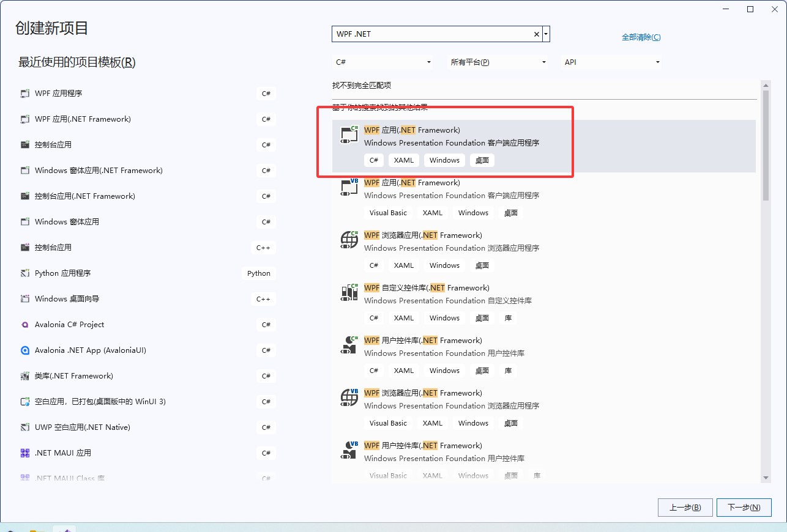Expand the search box history dropdown arrow
The width and height of the screenshot is (787, 532).
[545, 34]
